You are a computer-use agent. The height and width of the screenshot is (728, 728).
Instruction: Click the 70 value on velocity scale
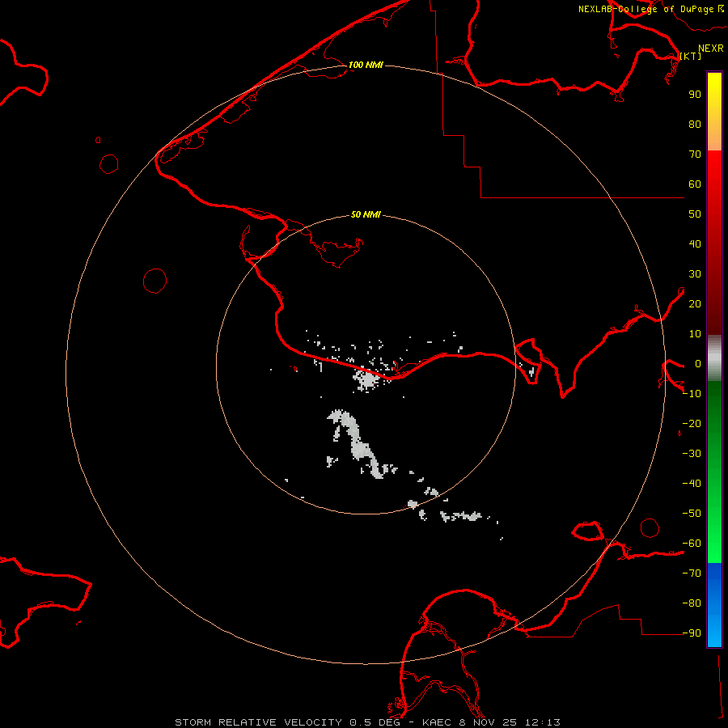tap(695, 154)
